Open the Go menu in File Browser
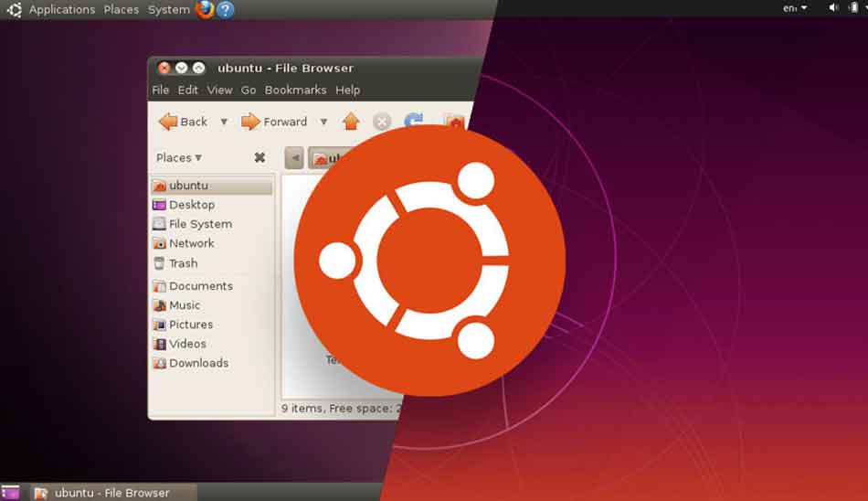 [249, 90]
